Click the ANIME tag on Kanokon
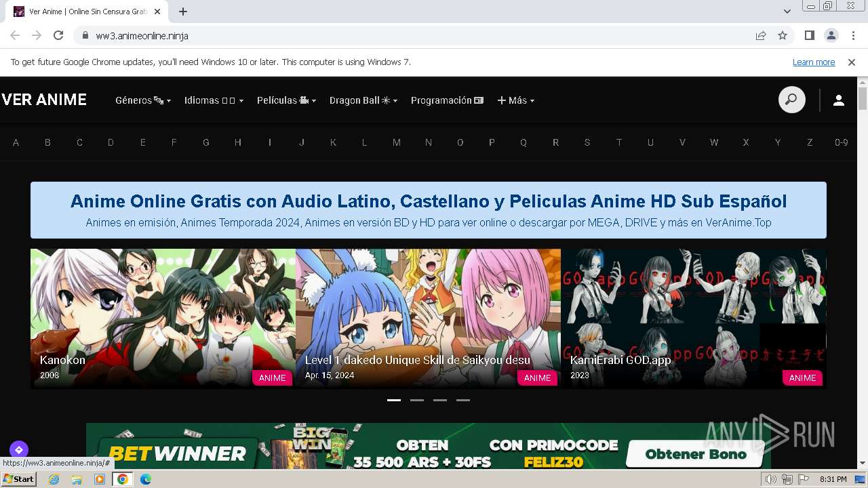This screenshot has width=868, height=488. pos(272,378)
